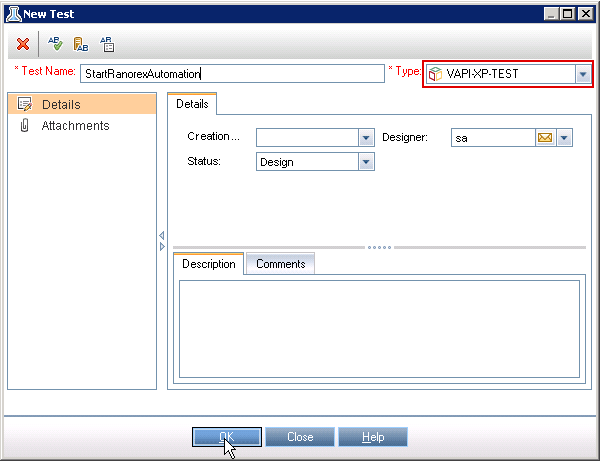This screenshot has height=461, width=601.
Task: Open the Status dropdown arrow
Action: [366, 162]
